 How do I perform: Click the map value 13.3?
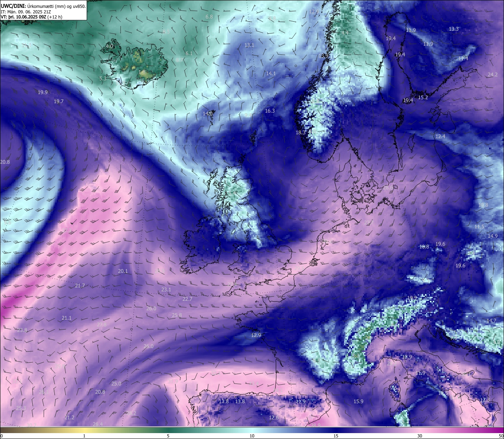click(454, 29)
